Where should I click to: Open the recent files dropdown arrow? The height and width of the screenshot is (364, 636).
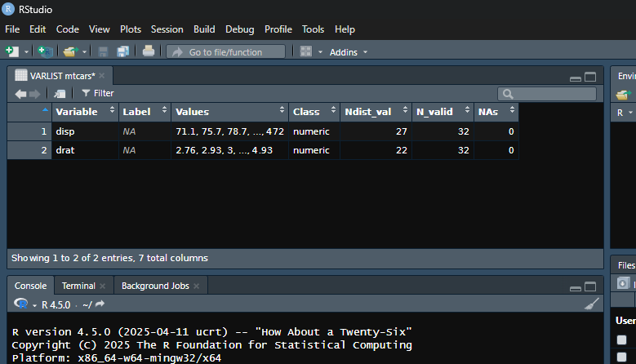[x=84, y=51]
